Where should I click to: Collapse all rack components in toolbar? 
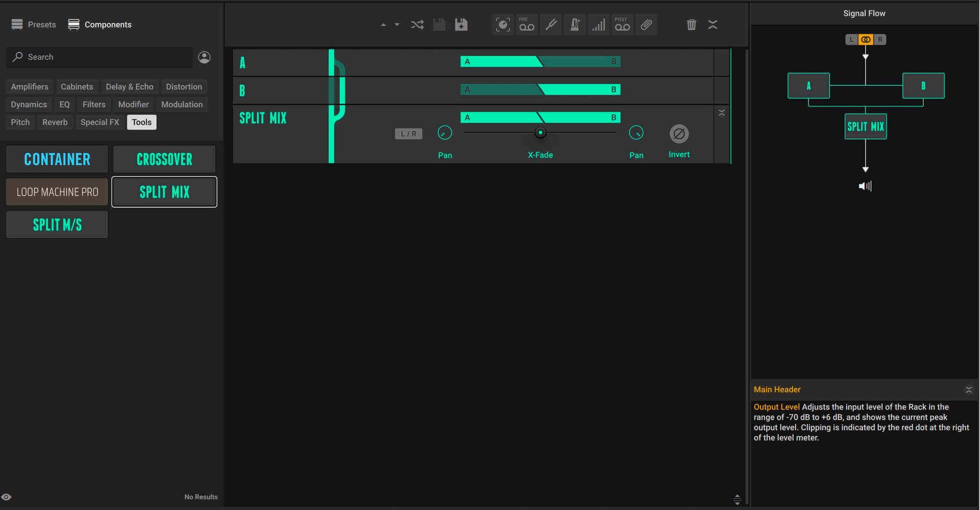[x=713, y=24]
